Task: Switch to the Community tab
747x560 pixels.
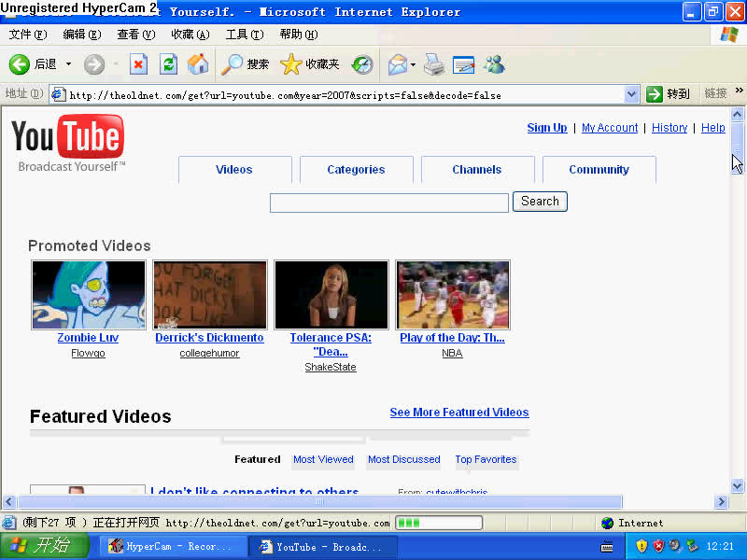Action: coord(599,170)
